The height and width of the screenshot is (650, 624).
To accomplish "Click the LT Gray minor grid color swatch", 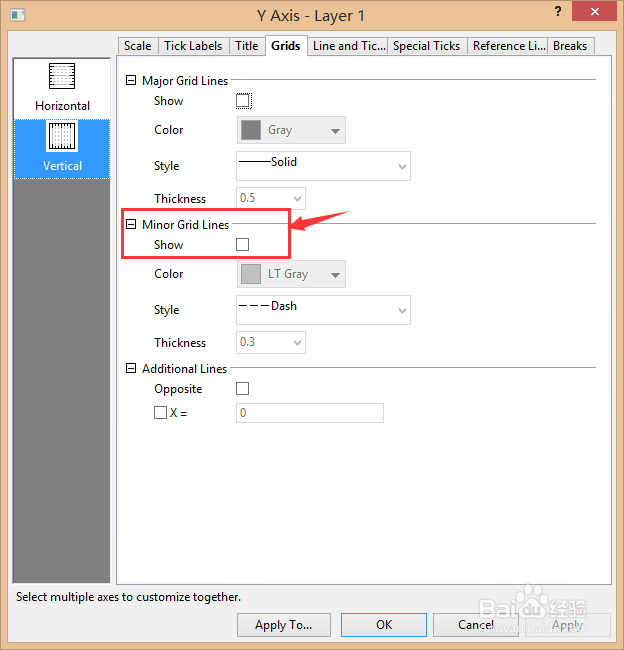I will (251, 274).
